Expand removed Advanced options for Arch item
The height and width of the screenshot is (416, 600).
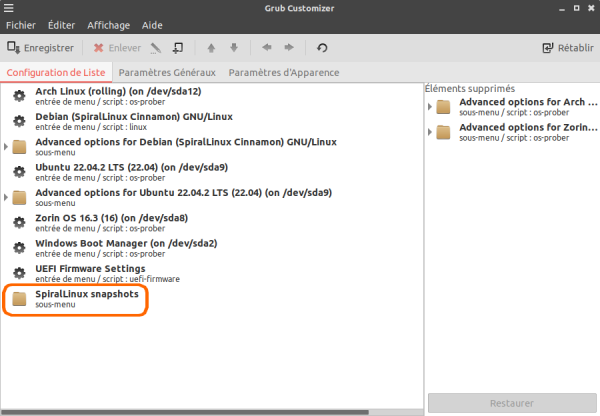(x=431, y=107)
